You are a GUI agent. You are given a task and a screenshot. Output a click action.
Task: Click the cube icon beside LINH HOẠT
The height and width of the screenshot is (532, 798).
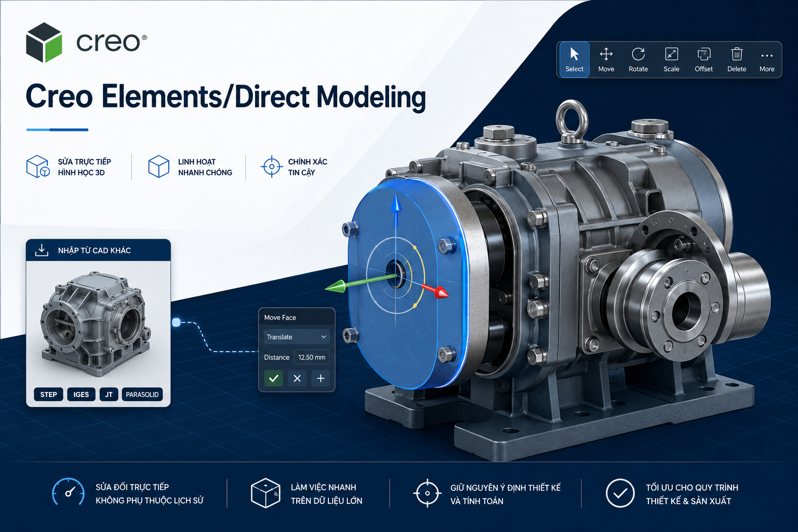tap(158, 167)
